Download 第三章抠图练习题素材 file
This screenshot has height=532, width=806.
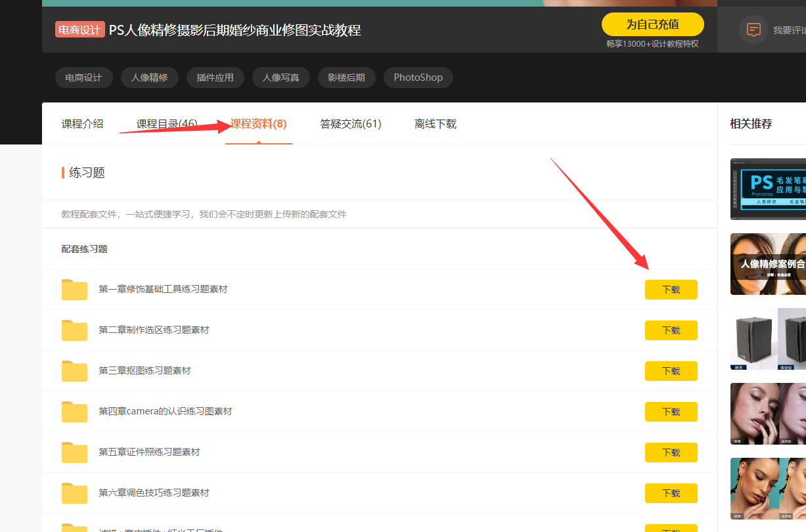click(671, 371)
